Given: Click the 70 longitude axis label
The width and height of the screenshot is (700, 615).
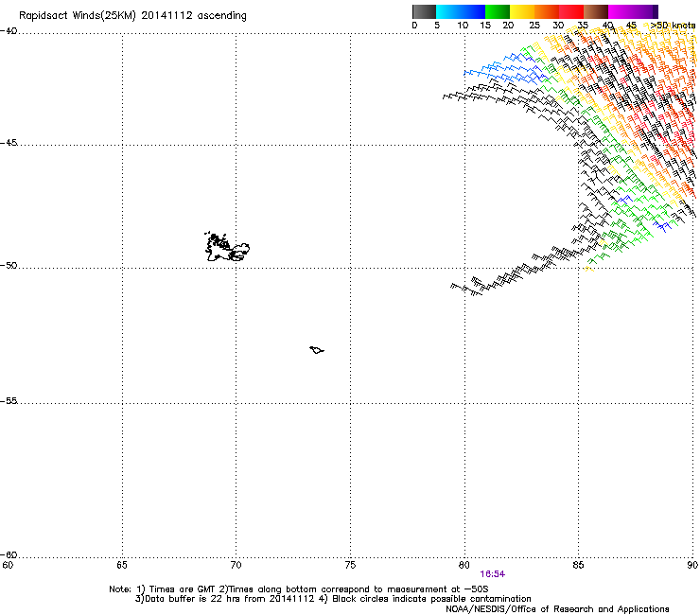Looking at the screenshot, I should point(236,565).
